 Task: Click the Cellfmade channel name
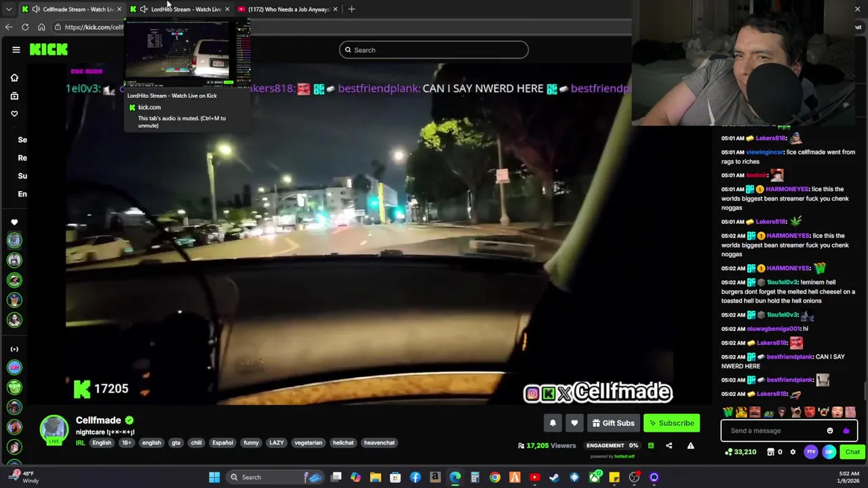98,420
